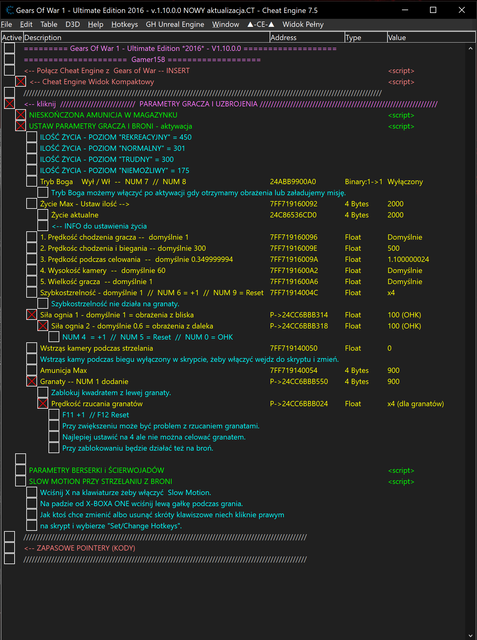The height and width of the screenshot is (640, 477).
Task: Enable the Tryb Boga checkbox
Action: 31,182
